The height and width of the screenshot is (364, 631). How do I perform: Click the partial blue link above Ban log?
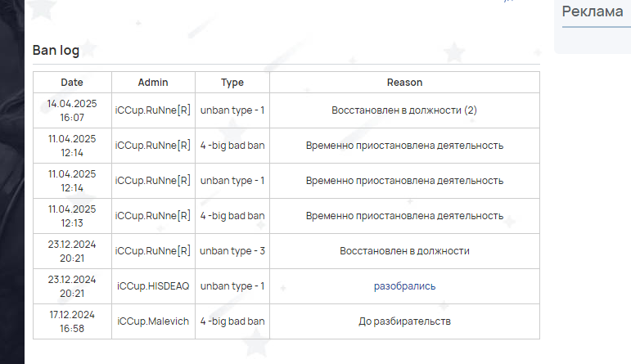tap(509, 1)
